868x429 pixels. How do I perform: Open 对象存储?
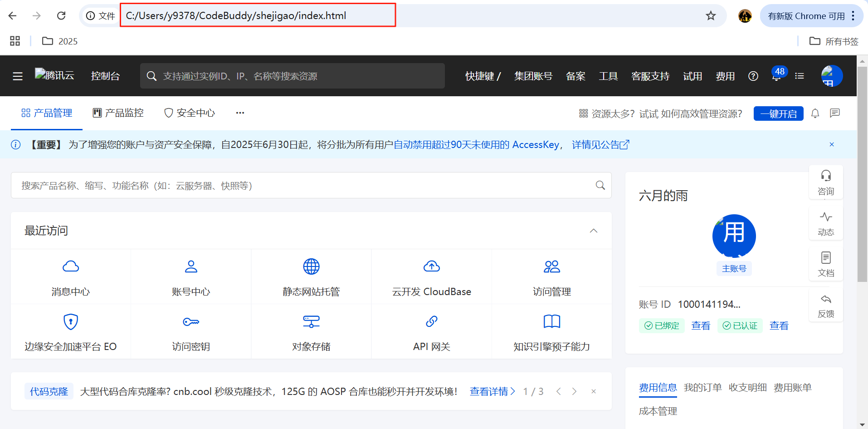pos(311,332)
